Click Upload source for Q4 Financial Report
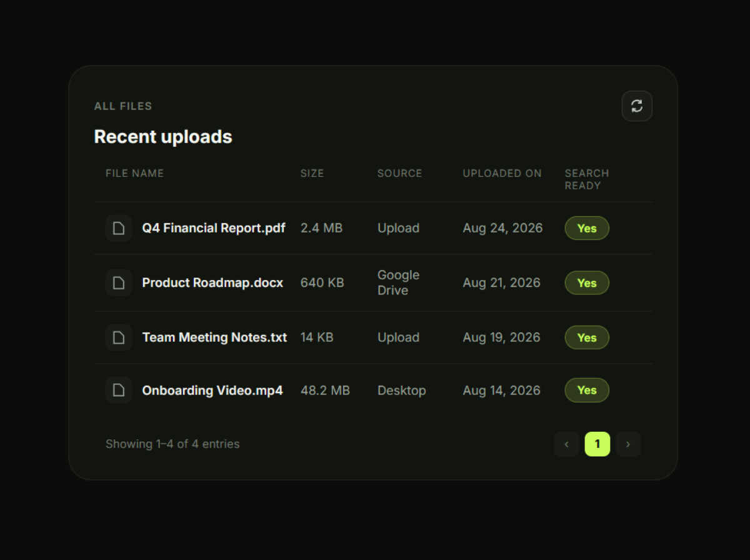 pos(398,228)
